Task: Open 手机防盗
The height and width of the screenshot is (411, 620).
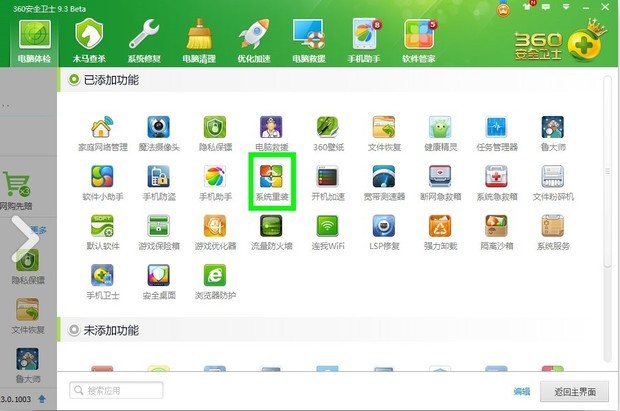Action: [x=159, y=183]
